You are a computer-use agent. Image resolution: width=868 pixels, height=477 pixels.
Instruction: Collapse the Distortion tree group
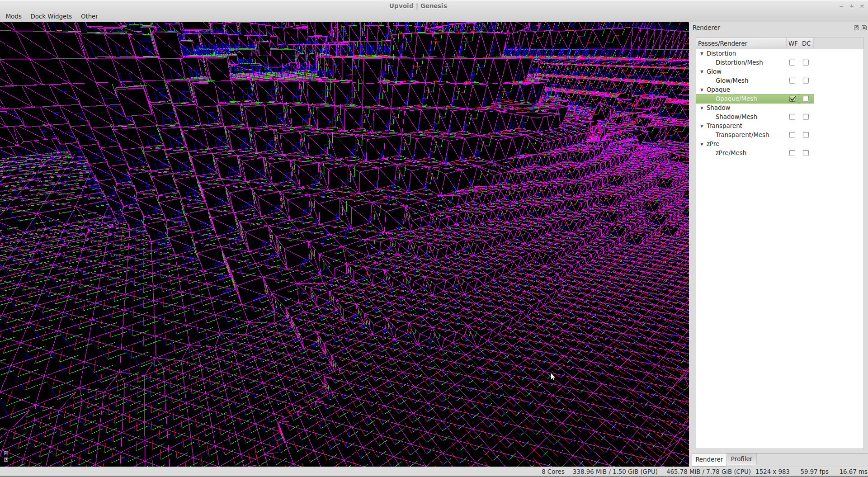(702, 53)
